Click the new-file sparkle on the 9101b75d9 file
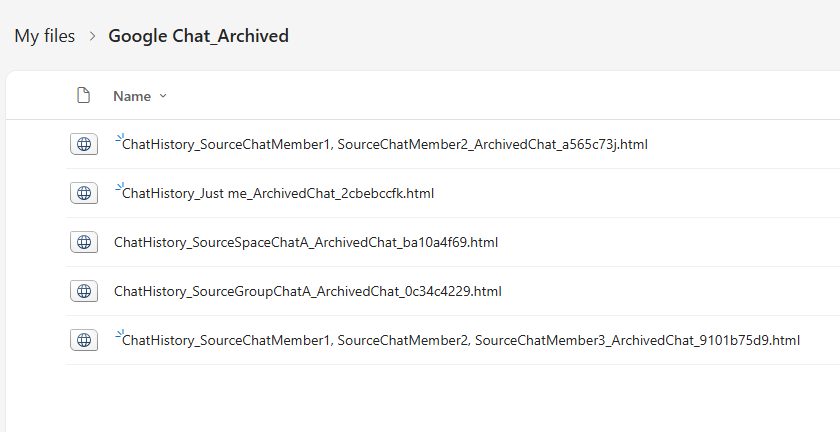 pos(119,333)
